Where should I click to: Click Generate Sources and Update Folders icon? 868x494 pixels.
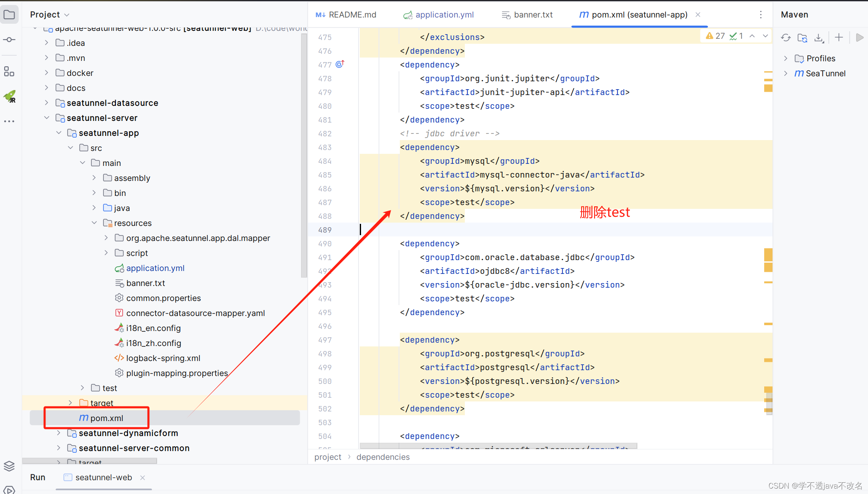click(802, 38)
